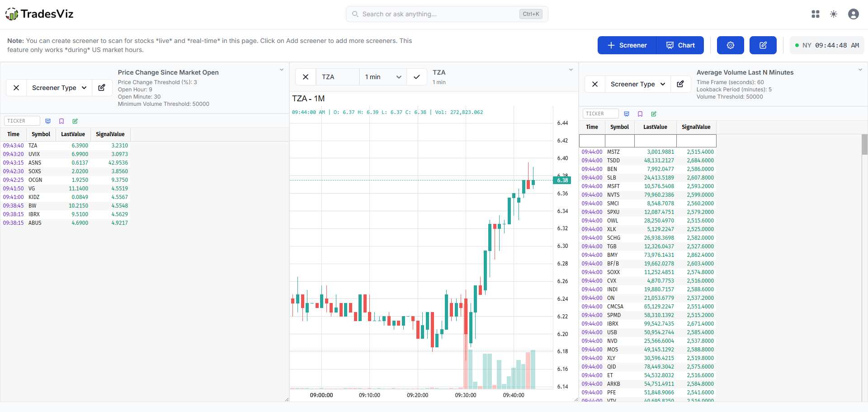Viewport: 868px width, 412px height.
Task: Close the TZA chart with the X
Action: [305, 77]
